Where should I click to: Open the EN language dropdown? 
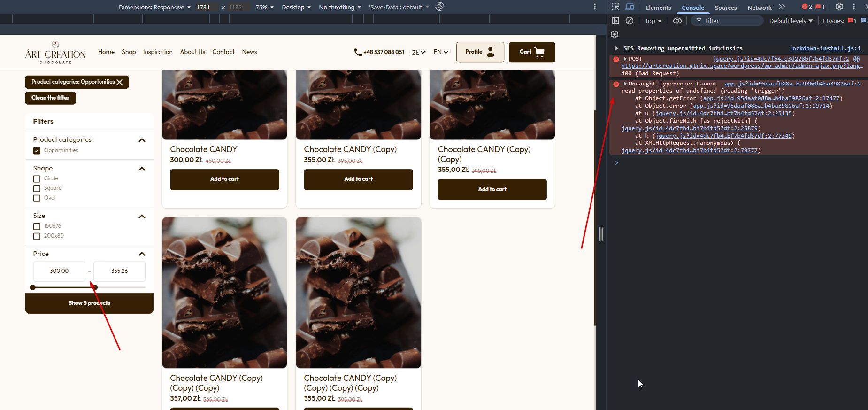point(441,52)
